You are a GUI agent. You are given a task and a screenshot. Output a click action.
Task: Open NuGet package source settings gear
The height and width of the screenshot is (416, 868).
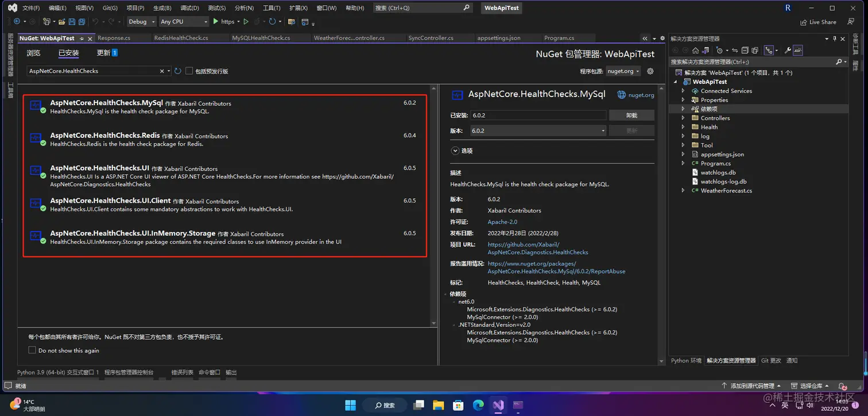650,71
